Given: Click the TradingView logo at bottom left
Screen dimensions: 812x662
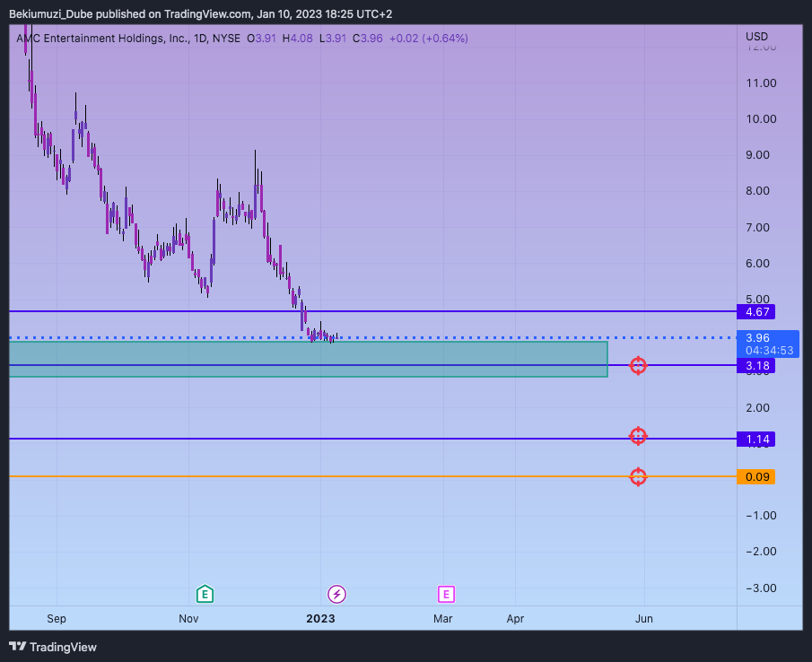Looking at the screenshot, I should point(53,647).
